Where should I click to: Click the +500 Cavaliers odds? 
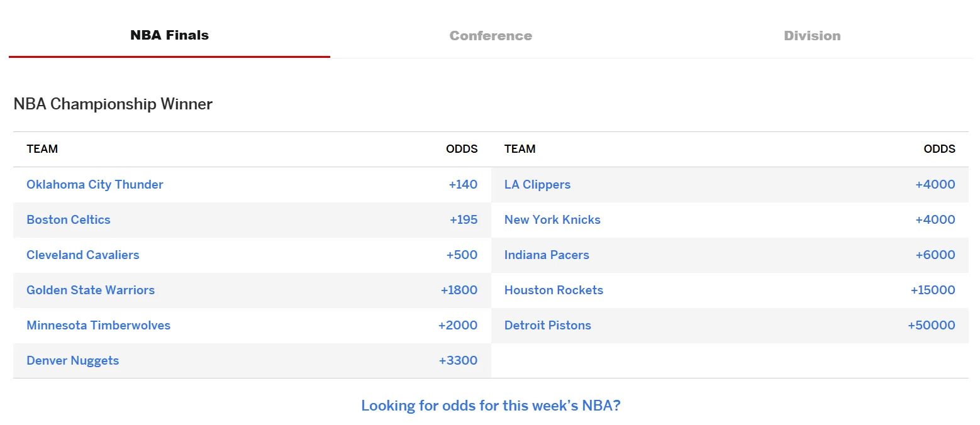[x=462, y=255]
